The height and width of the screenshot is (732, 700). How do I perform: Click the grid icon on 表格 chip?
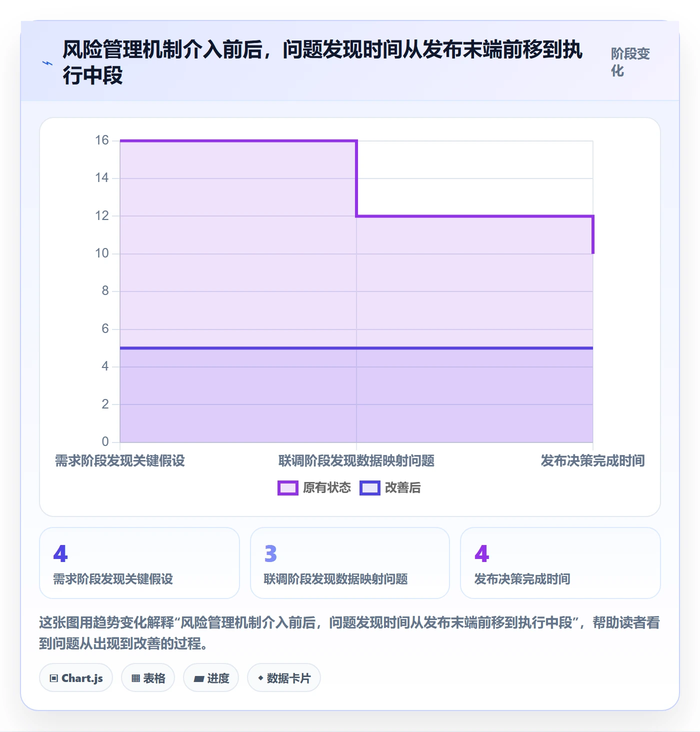pyautogui.click(x=135, y=678)
